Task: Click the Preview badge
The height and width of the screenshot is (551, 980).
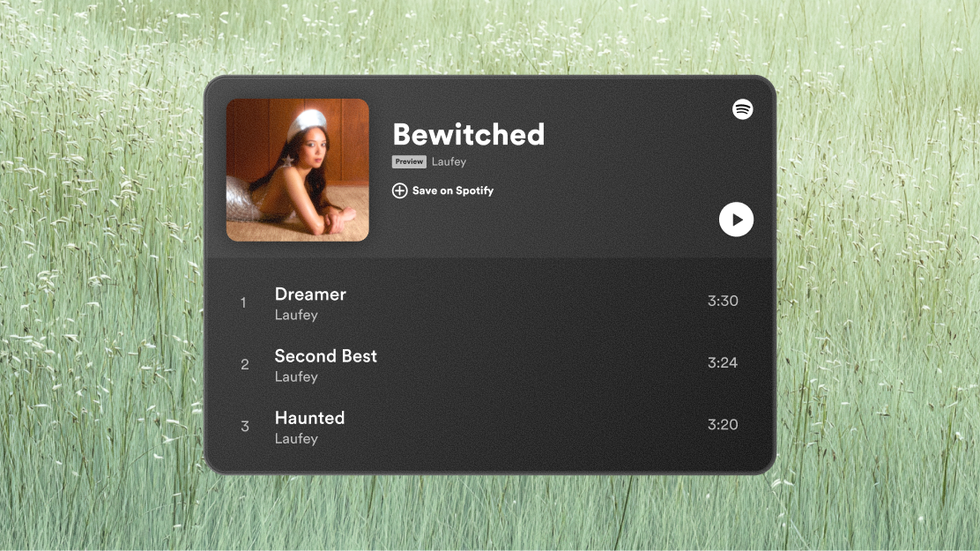Action: pos(410,161)
